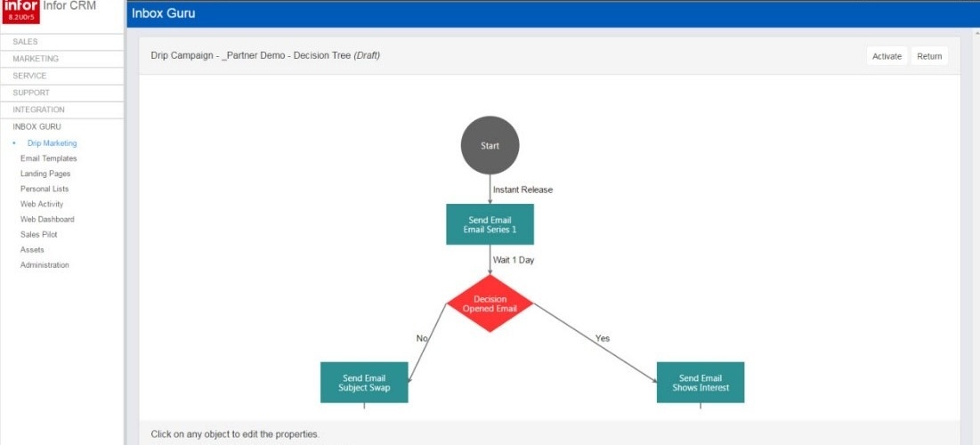
Task: Expand the Sales navigation section
Action: [62, 42]
